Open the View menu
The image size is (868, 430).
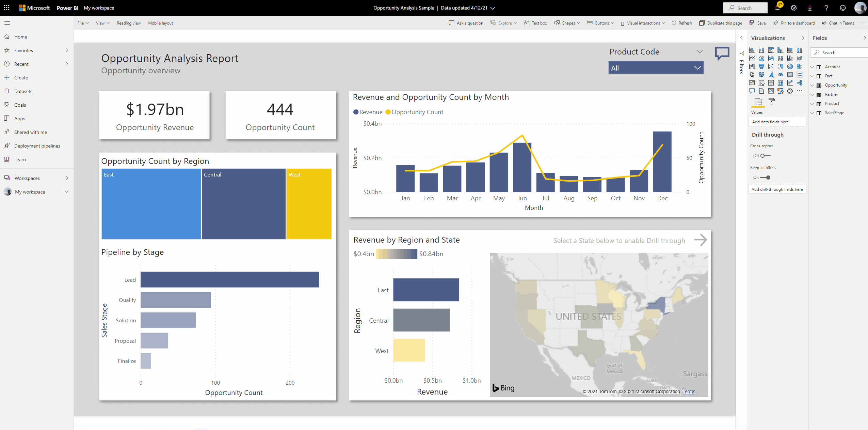(x=102, y=23)
